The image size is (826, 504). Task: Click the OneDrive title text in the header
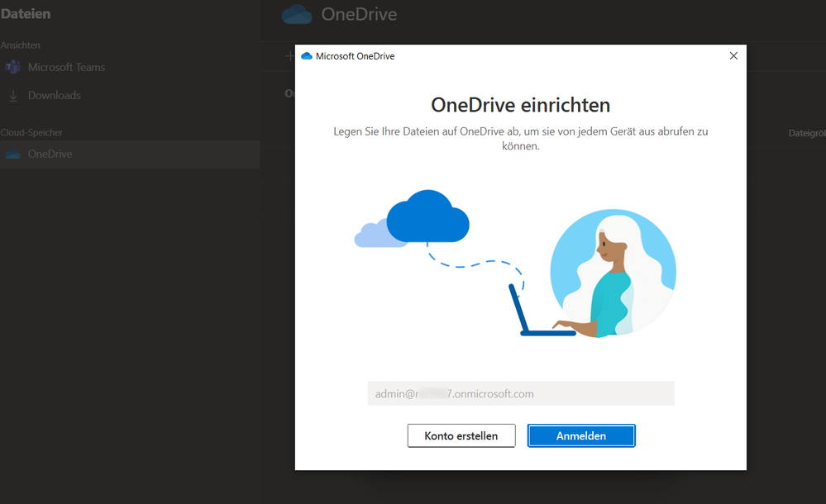tap(361, 14)
